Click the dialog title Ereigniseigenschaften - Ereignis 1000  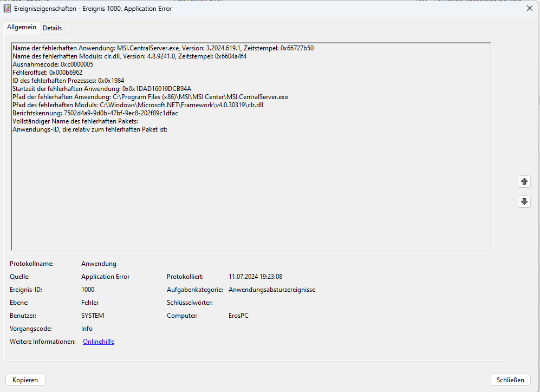click(93, 9)
